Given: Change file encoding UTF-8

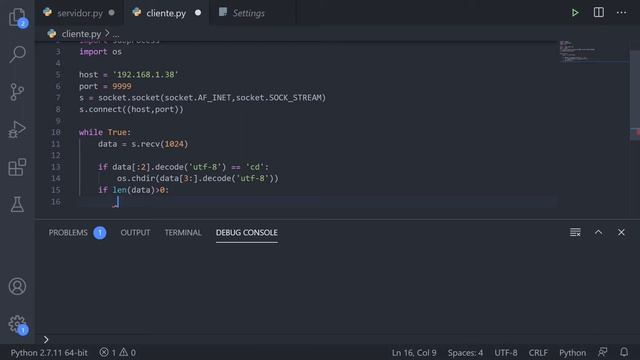Looking at the screenshot, I should coord(506,352).
